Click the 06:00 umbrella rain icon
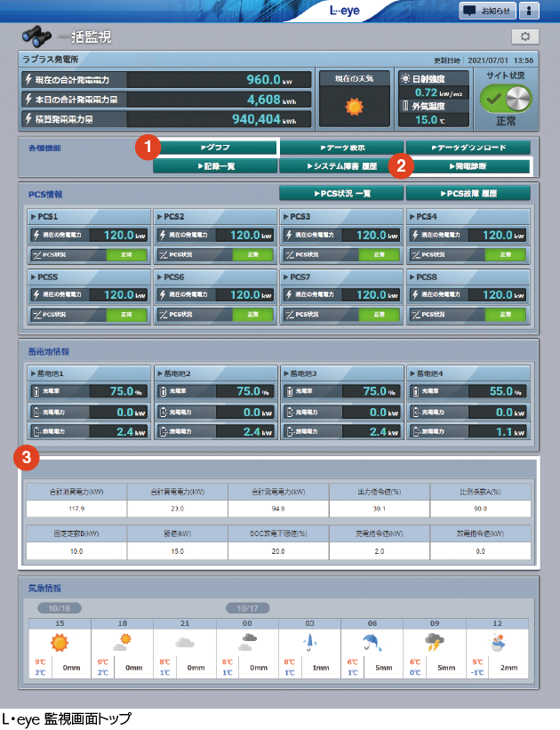 372,643
